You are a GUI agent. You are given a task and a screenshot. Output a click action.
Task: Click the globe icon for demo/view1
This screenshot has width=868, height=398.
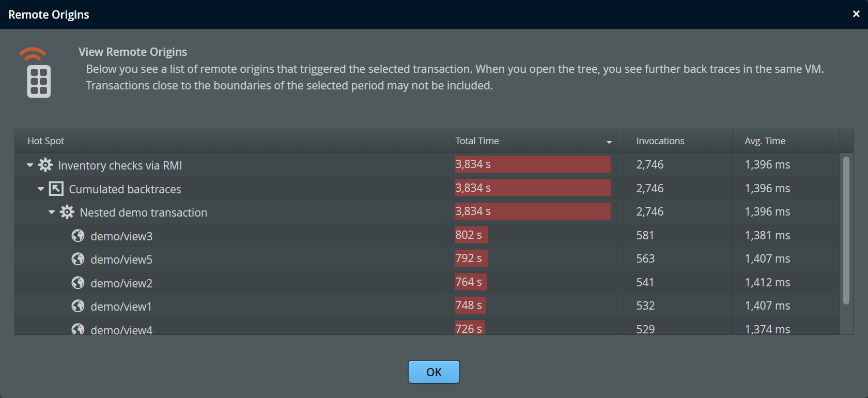tap(78, 306)
